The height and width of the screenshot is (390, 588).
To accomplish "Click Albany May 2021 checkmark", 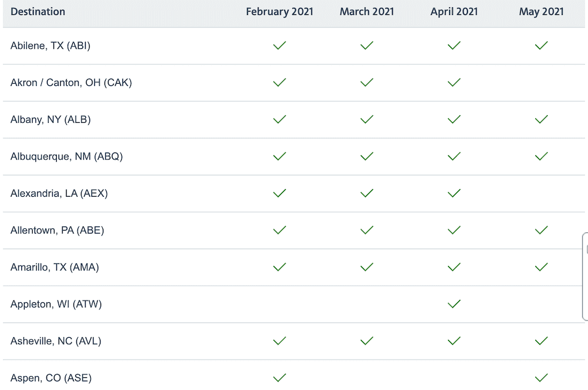I will point(541,119).
